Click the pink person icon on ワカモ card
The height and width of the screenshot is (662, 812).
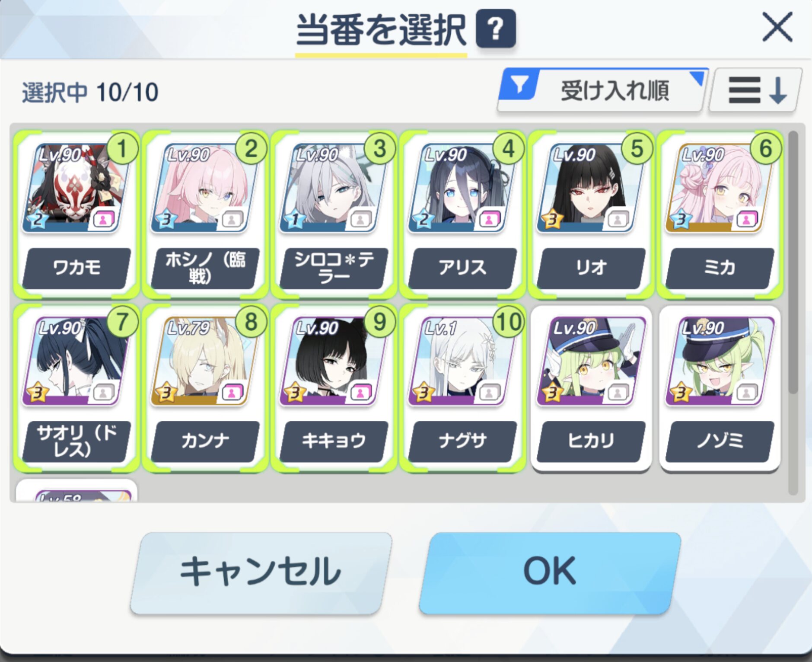(103, 220)
